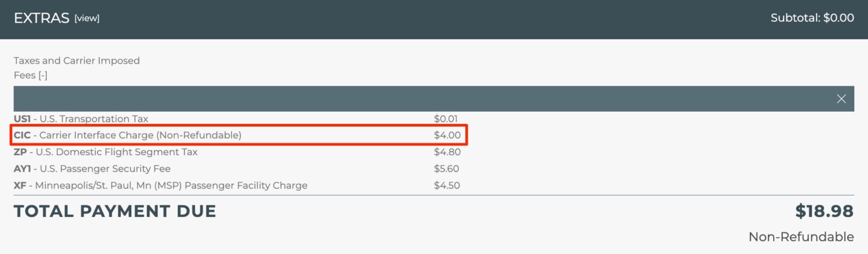Collapse fees using the [-] toggle
Image resolution: width=868 pixels, height=254 pixels.
(43, 75)
